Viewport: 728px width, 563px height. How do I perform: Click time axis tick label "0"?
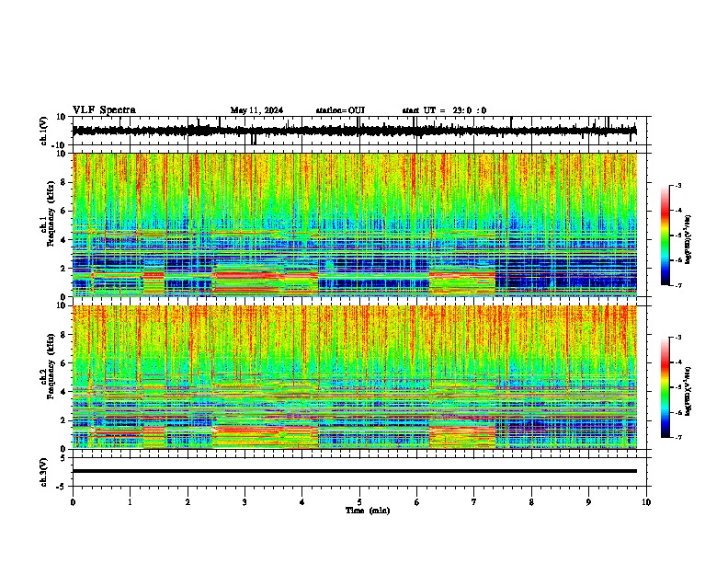(73, 502)
